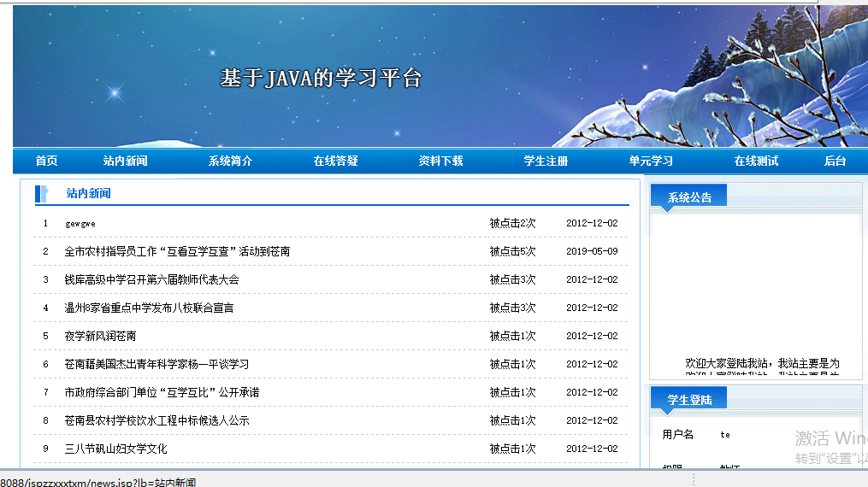Open news 夜学新风润苍南
This screenshot has height=487, width=868.
(100, 336)
